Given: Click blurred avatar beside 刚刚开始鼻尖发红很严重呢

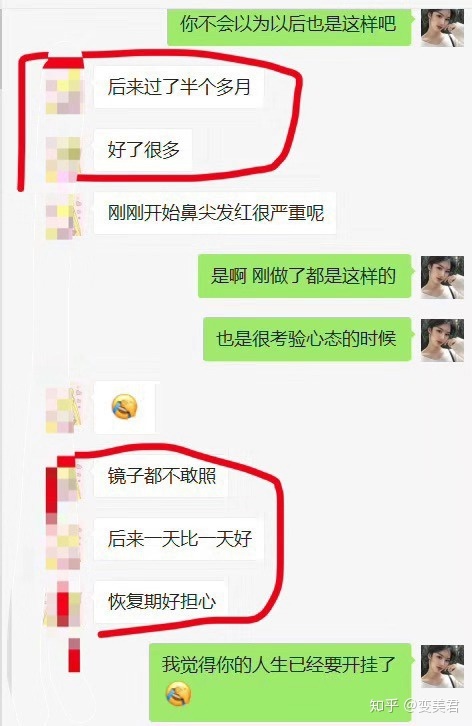Looking at the screenshot, I should point(64,217).
